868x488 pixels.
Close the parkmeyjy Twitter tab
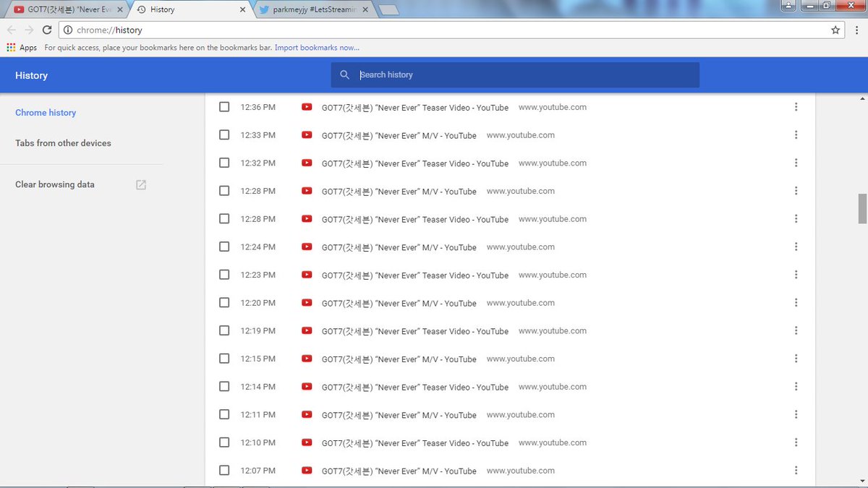tap(365, 9)
